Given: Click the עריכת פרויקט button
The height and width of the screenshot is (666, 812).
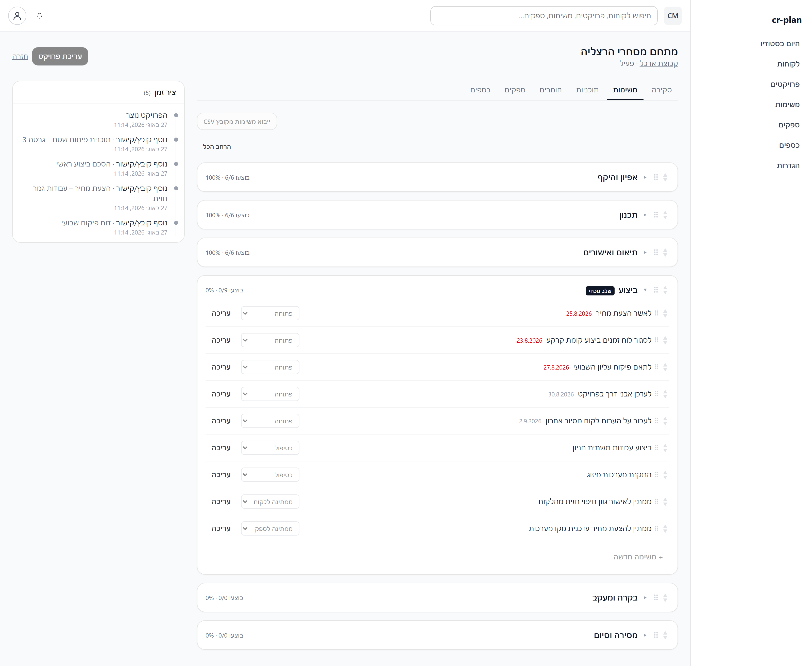Looking at the screenshot, I should tap(60, 56).
